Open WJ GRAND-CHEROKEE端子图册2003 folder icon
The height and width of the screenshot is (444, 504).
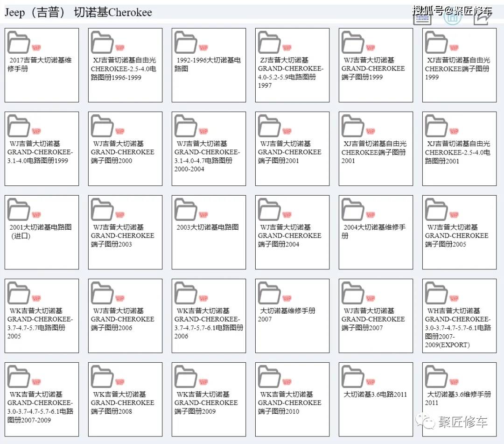tap(102, 209)
